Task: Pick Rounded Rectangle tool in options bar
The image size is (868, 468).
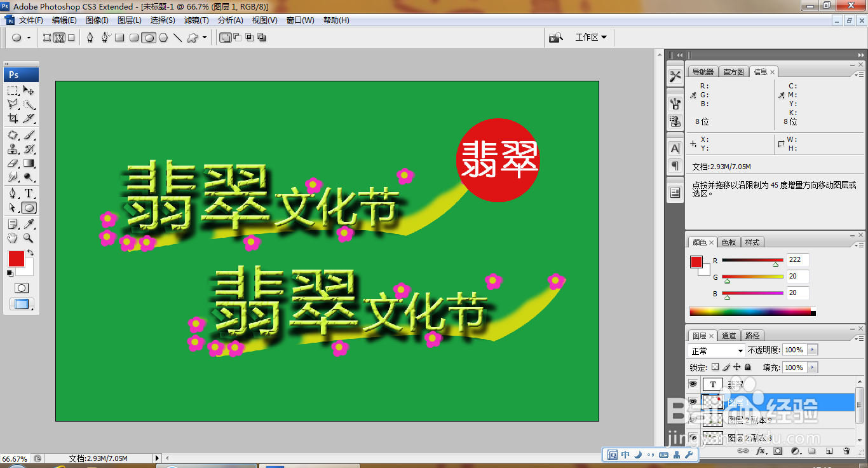Action: tap(134, 38)
